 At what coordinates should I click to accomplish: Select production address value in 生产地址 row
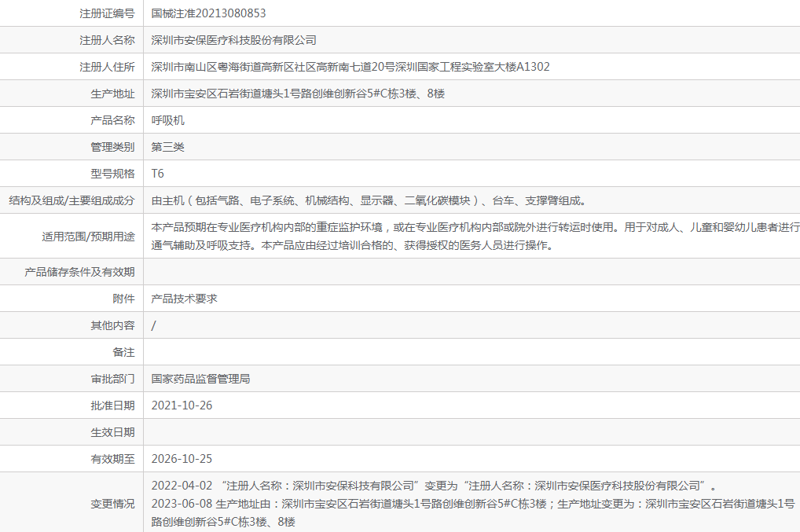(298, 94)
